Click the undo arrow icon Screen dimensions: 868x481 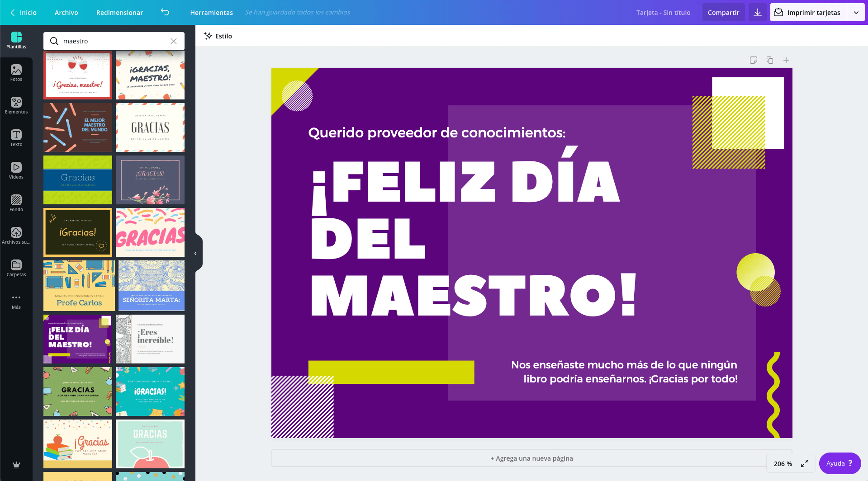(165, 12)
